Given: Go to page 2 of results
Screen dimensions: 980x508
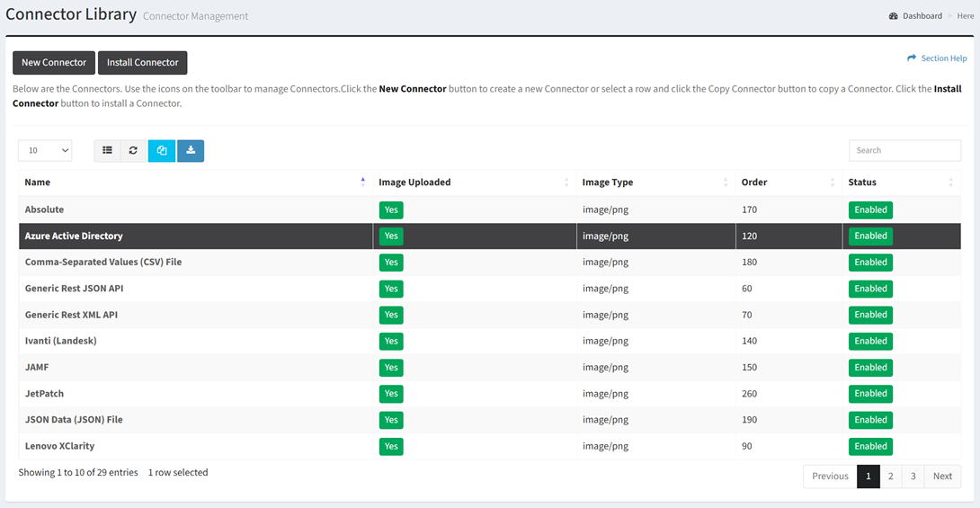Looking at the screenshot, I should point(891,477).
